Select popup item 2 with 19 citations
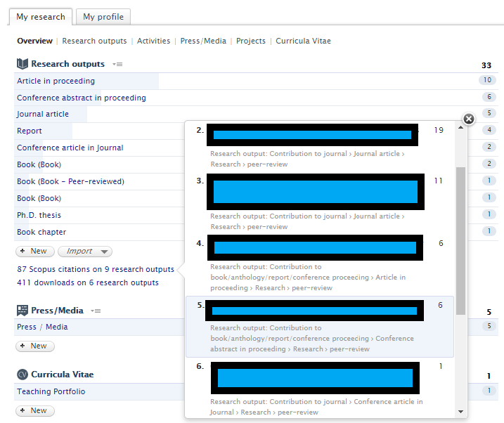The image size is (504, 423). [x=320, y=146]
